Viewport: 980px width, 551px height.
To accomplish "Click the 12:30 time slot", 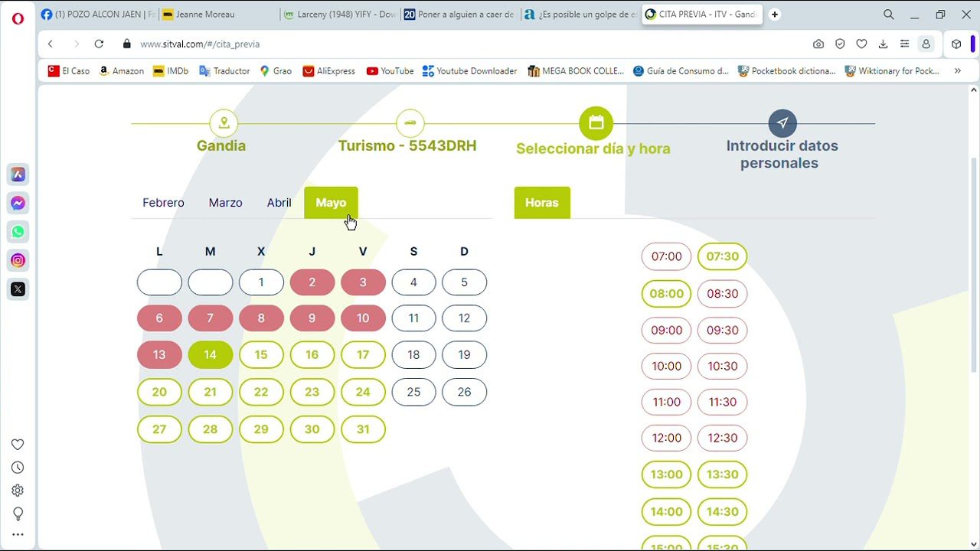I will click(723, 438).
